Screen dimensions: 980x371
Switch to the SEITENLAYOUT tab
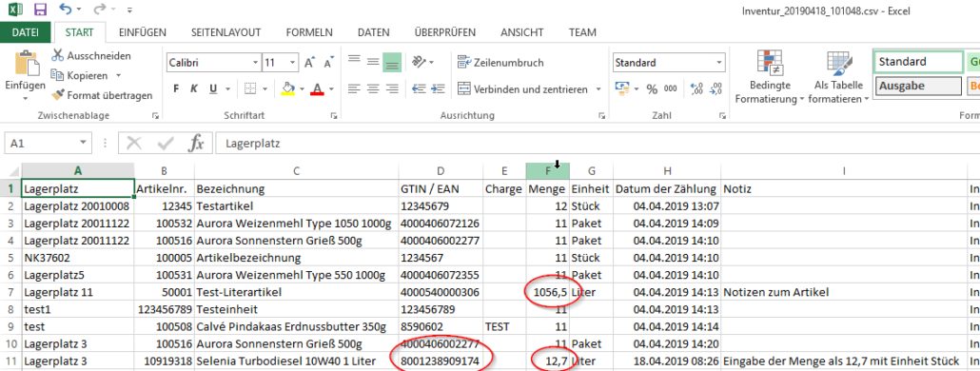click(x=226, y=32)
